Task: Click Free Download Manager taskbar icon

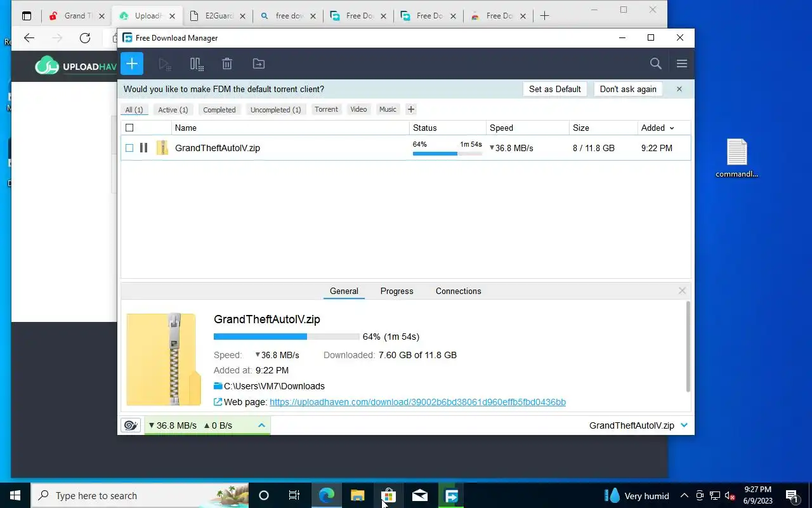Action: tap(451, 495)
